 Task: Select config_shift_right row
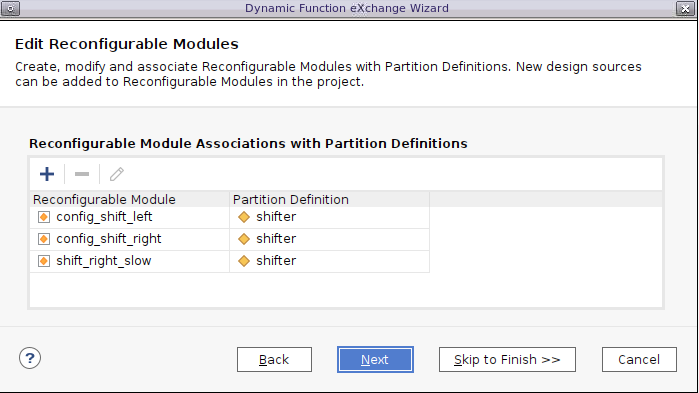pos(230,240)
